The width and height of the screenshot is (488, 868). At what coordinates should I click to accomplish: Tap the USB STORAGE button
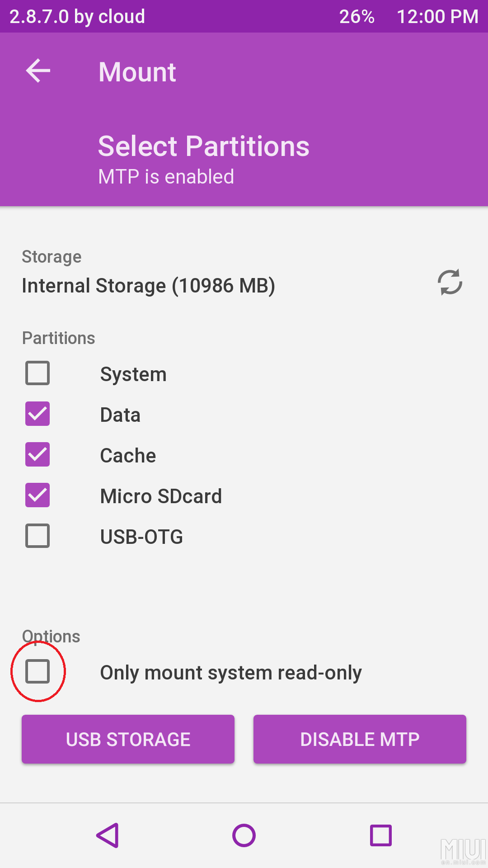pos(128,739)
